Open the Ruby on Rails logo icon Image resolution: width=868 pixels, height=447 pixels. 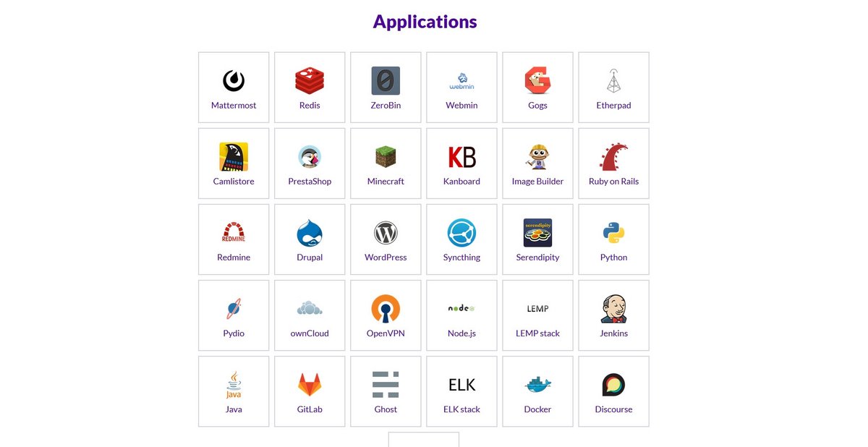tap(613, 157)
